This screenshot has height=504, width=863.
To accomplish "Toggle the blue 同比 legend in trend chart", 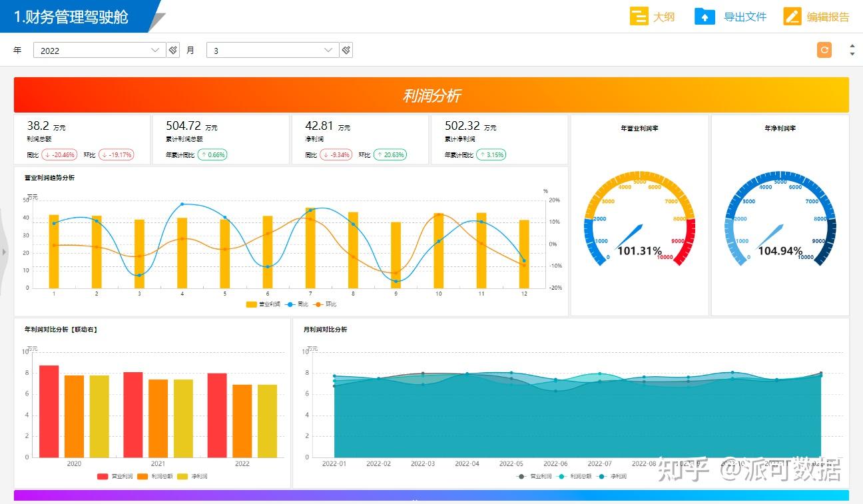I will [296, 304].
